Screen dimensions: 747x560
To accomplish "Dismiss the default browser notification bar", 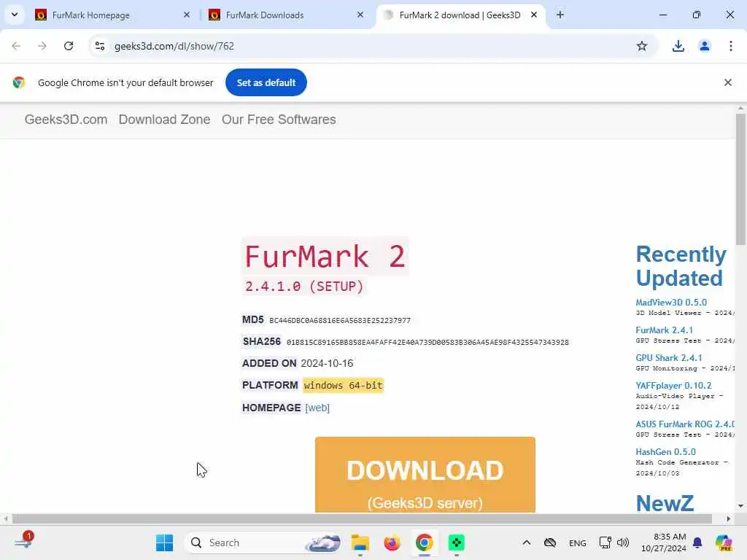I will pos(728,82).
